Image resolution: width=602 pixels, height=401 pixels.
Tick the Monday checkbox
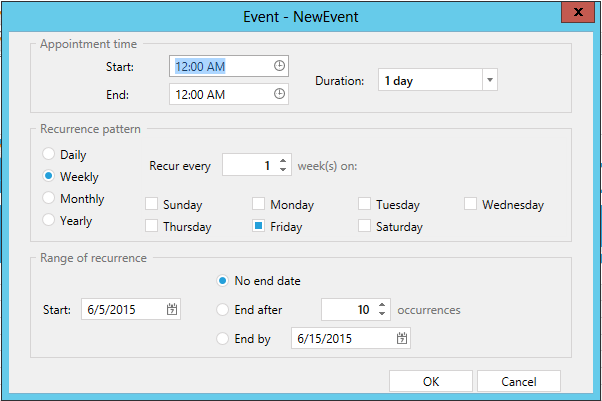click(259, 204)
